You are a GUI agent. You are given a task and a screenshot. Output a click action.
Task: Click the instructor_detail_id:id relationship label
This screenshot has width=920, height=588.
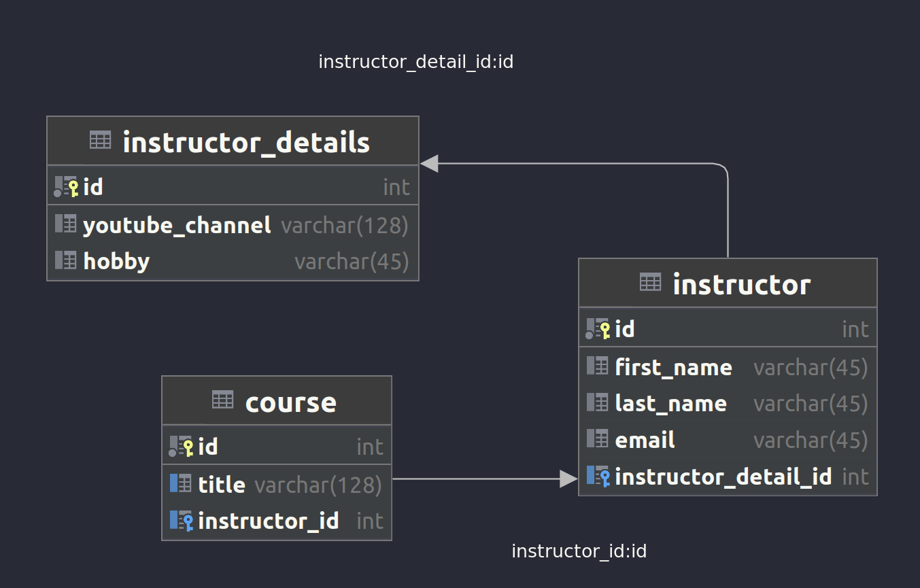pos(416,62)
